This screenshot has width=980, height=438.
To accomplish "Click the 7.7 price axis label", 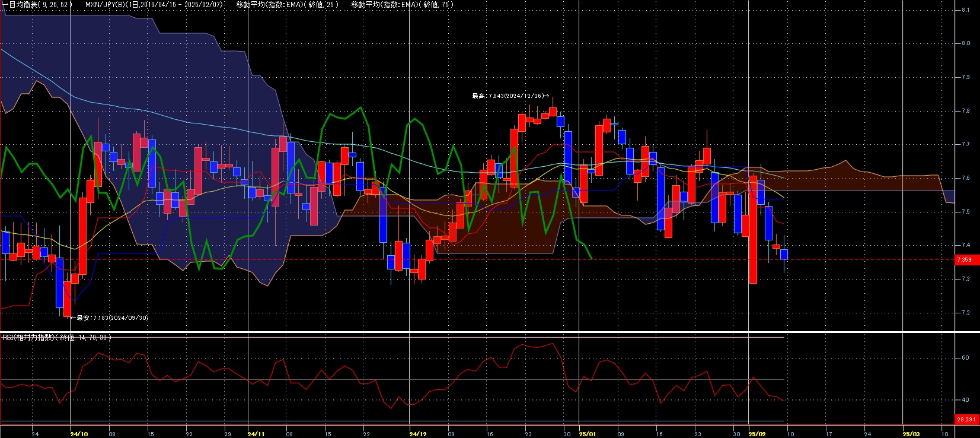I will point(966,144).
